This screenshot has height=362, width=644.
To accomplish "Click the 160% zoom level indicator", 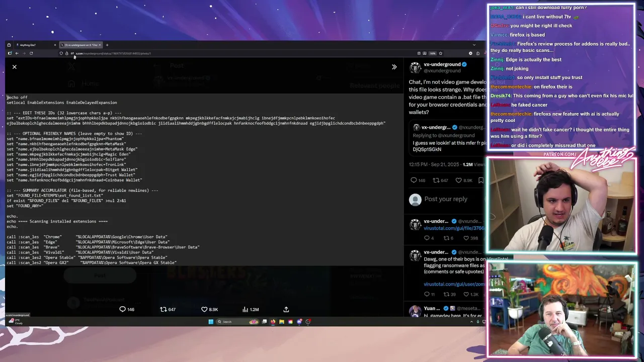I will coord(432,53).
